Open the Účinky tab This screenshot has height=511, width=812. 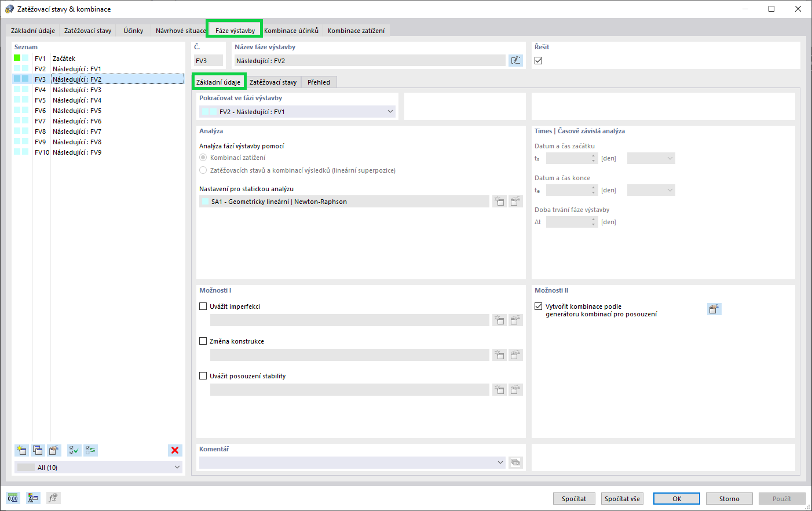click(x=133, y=31)
